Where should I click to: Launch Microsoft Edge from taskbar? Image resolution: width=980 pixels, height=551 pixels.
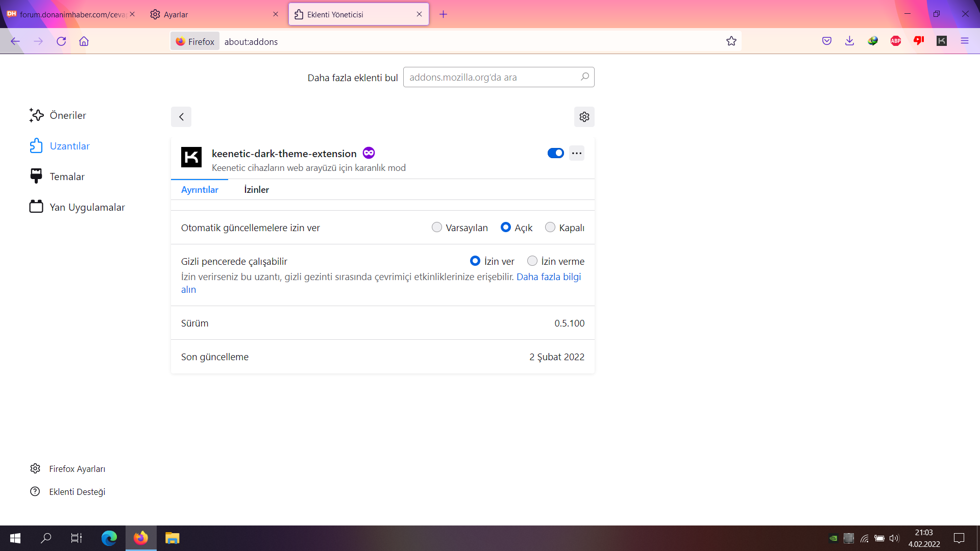[x=109, y=538]
